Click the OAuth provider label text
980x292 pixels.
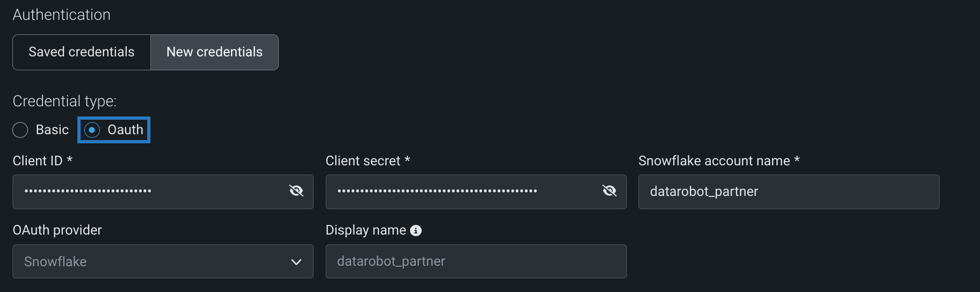(57, 230)
